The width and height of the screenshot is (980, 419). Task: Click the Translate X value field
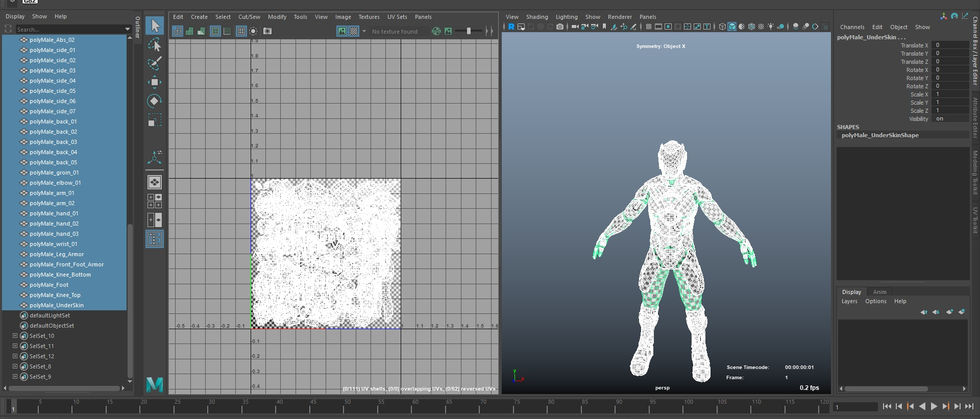[948, 45]
